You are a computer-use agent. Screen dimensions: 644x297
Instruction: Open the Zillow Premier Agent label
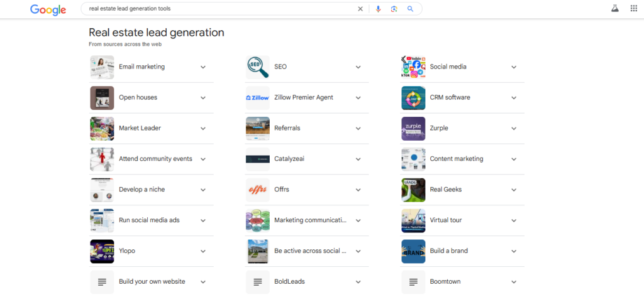tap(304, 97)
